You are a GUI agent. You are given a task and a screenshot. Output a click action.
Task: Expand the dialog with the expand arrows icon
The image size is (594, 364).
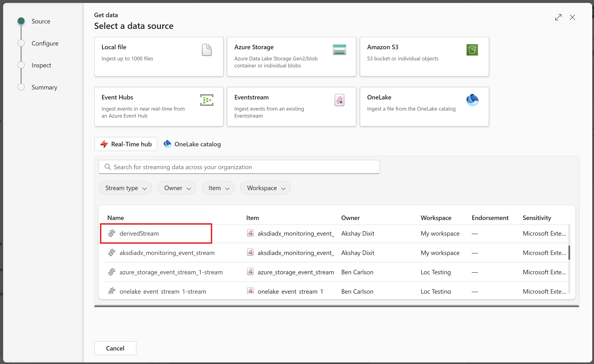click(x=558, y=17)
